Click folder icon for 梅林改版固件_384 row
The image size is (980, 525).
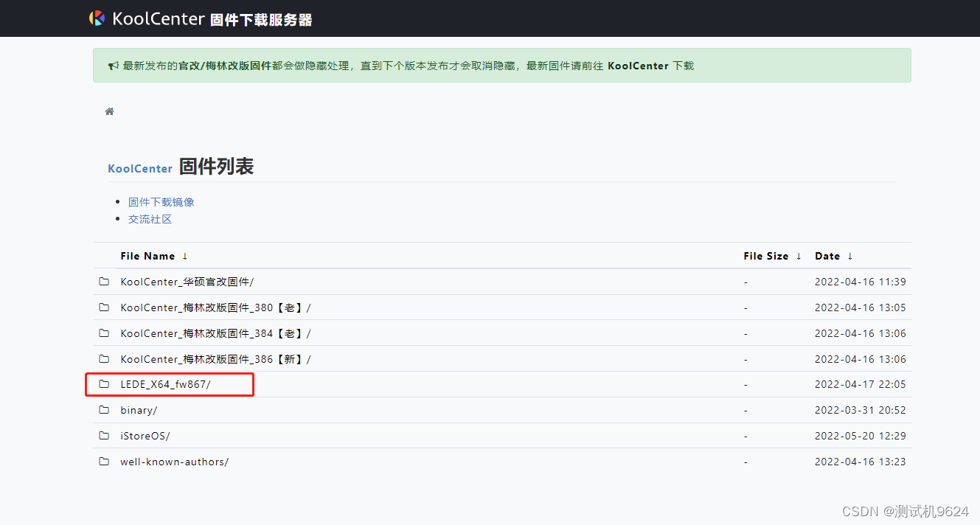(104, 333)
